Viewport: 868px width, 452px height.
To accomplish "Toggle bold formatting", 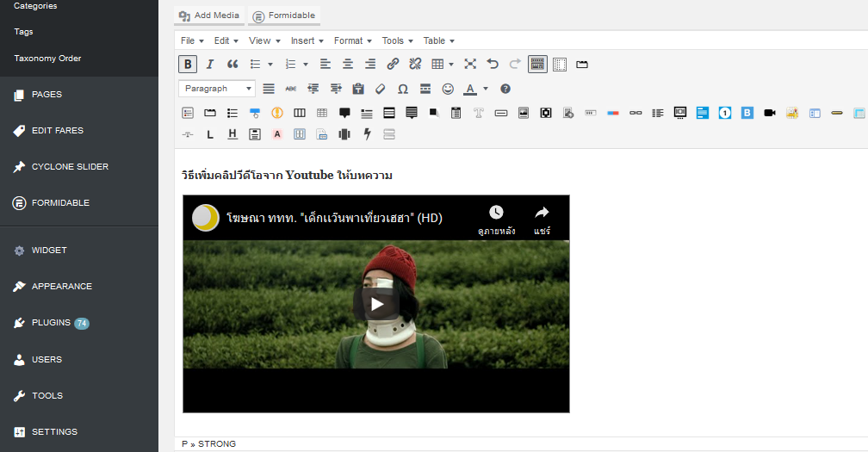I will point(188,65).
